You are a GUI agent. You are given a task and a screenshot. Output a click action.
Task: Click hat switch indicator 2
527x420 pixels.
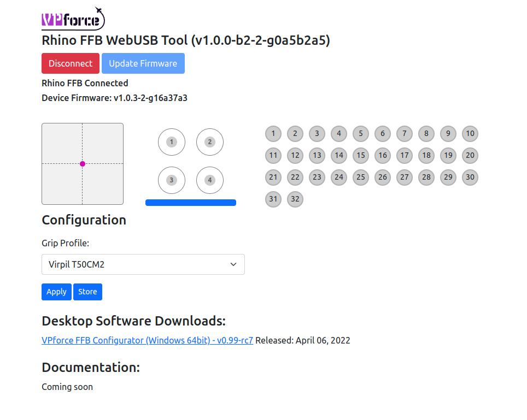point(210,142)
